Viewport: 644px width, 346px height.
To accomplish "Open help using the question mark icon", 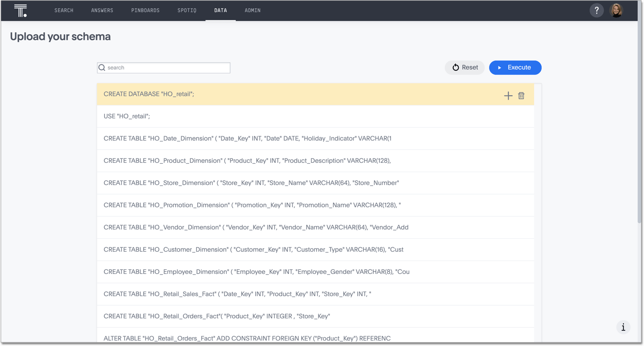I will coord(596,10).
